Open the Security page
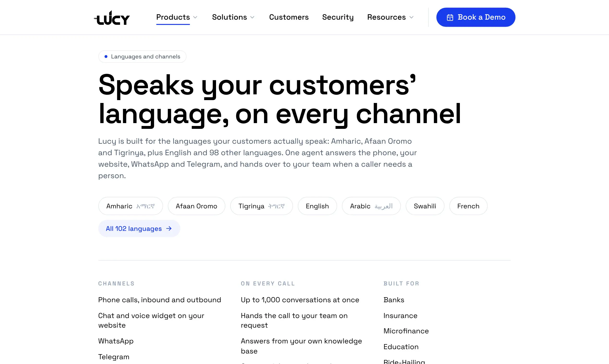This screenshot has width=609, height=364. (x=338, y=17)
